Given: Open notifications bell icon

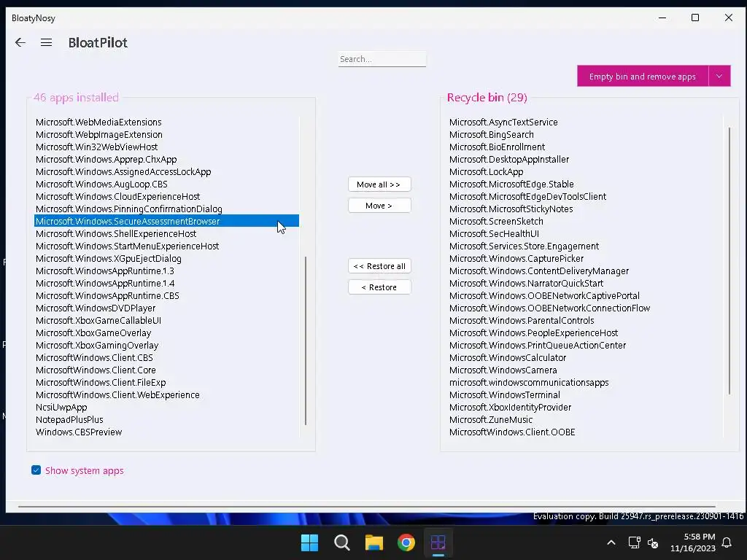Looking at the screenshot, I should tap(727, 542).
